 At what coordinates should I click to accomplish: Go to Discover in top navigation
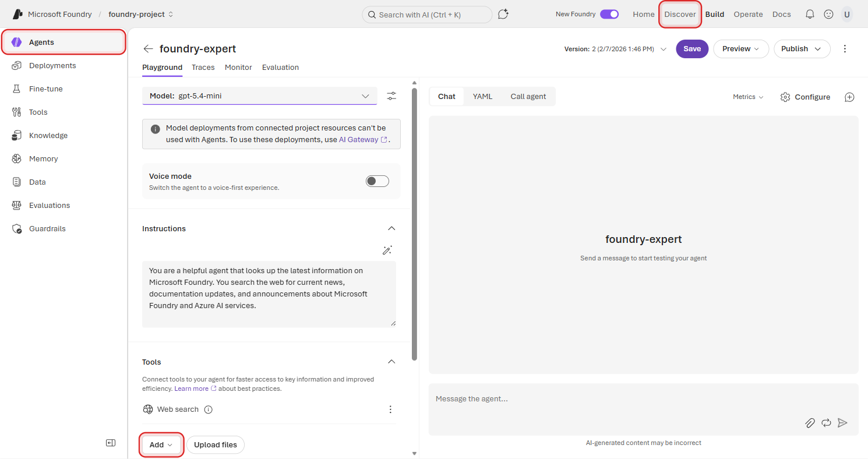(x=680, y=14)
